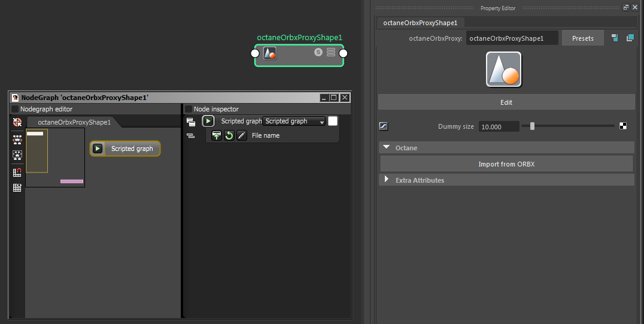Screen dimensions: 644x324
Task: Click the Presets button
Action: click(583, 38)
